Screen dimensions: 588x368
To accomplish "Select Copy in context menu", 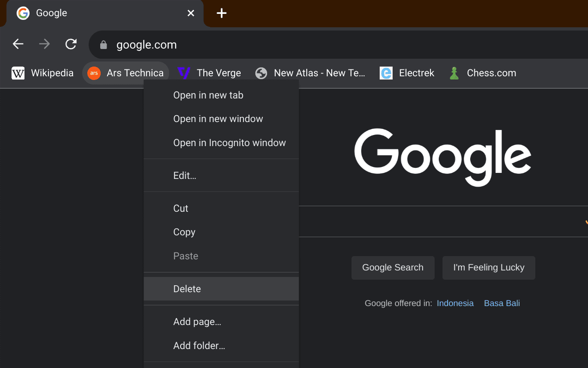I will pos(221,232).
